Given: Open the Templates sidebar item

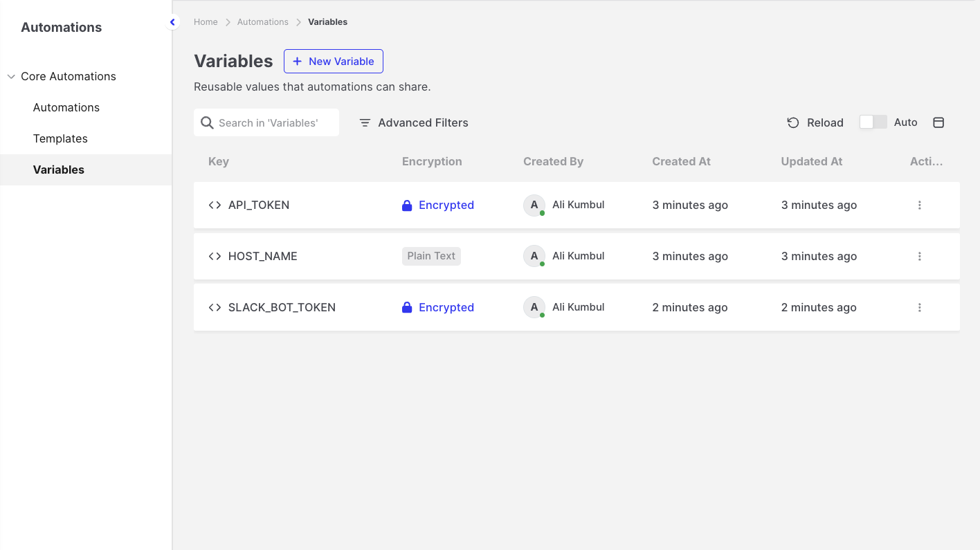Looking at the screenshot, I should click(60, 138).
